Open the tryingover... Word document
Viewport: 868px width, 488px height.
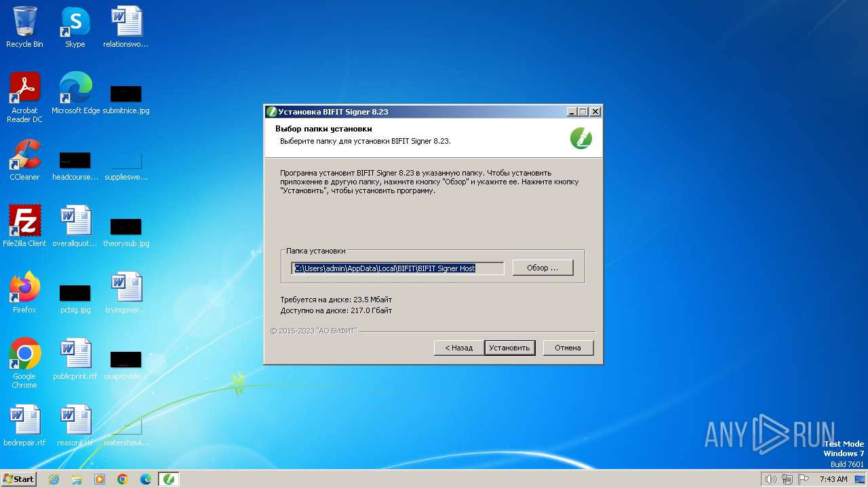coord(126,292)
